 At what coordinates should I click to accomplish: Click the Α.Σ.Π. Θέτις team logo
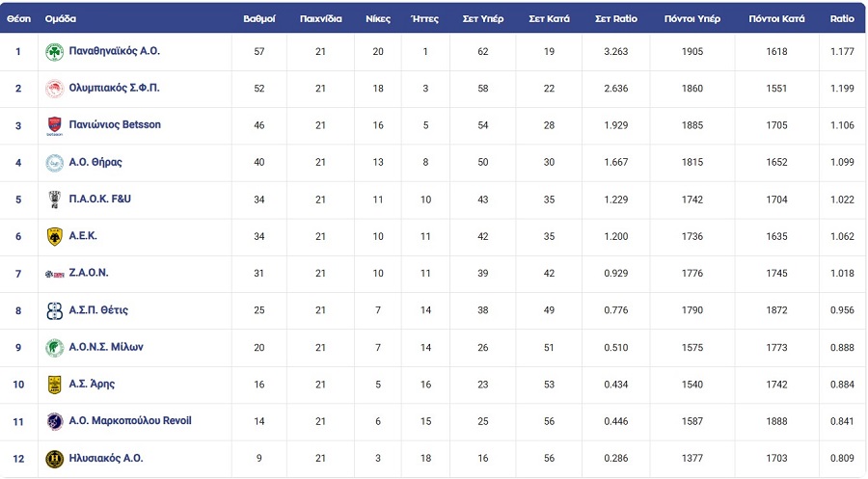tap(55, 310)
